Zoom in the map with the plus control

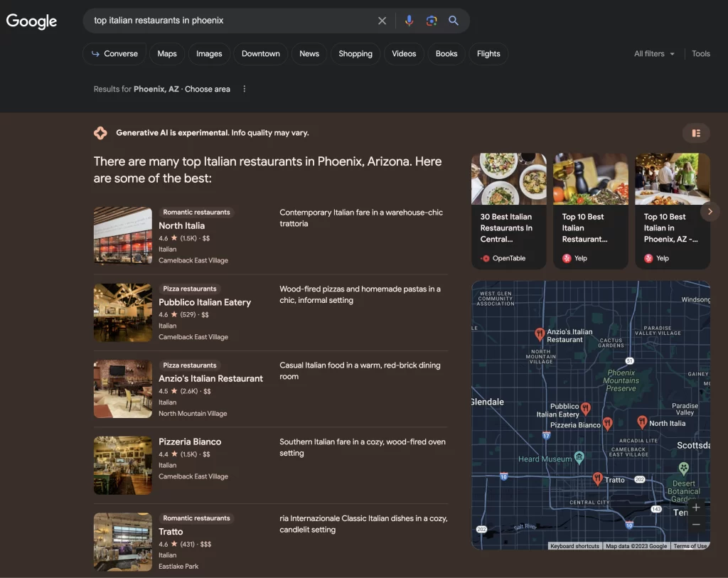[x=695, y=508]
